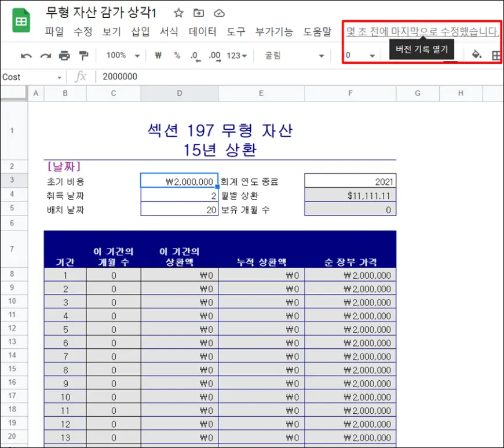Select the paint format roller tool
This screenshot has height=448, width=504.
click(83, 56)
